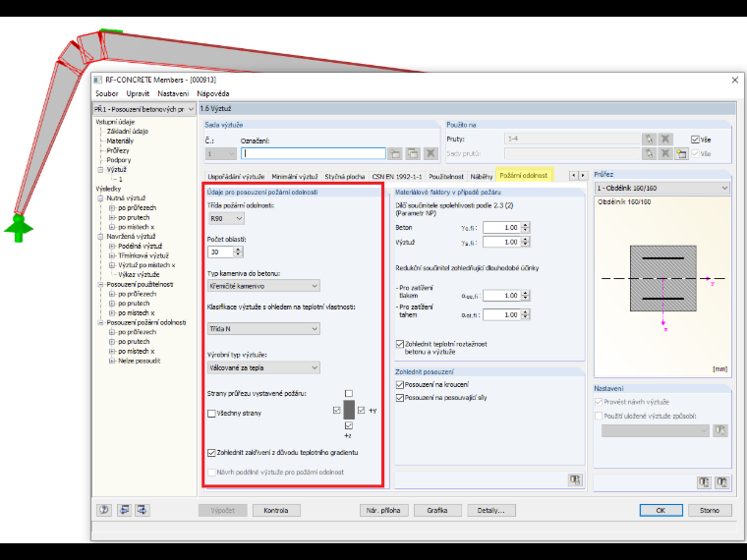This screenshot has width=747, height=560.
Task: Click new set of members icon
Action: click(682, 154)
